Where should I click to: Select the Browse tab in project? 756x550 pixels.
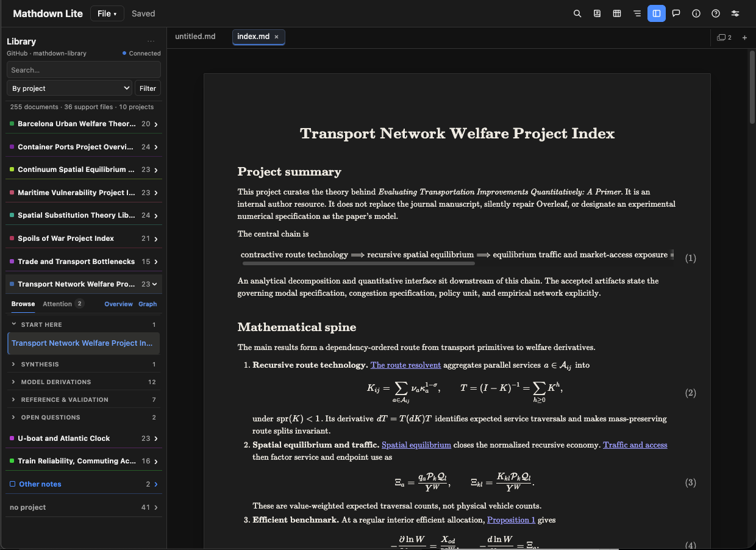23,304
